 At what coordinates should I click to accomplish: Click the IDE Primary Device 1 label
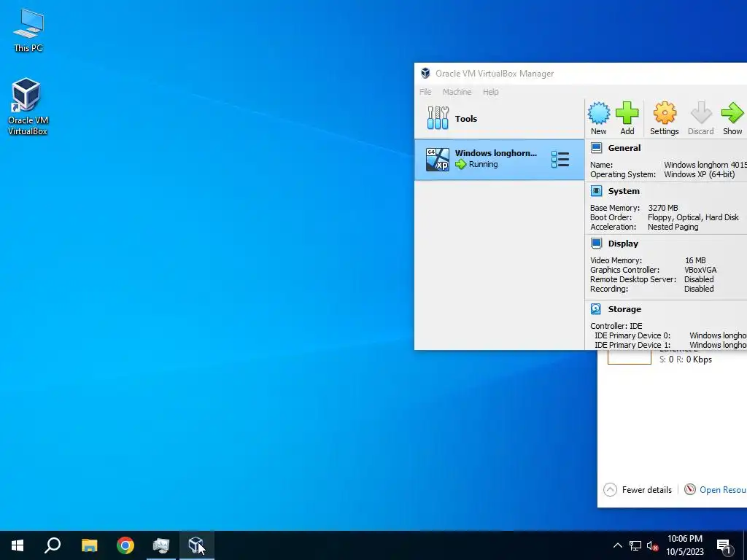[632, 345]
